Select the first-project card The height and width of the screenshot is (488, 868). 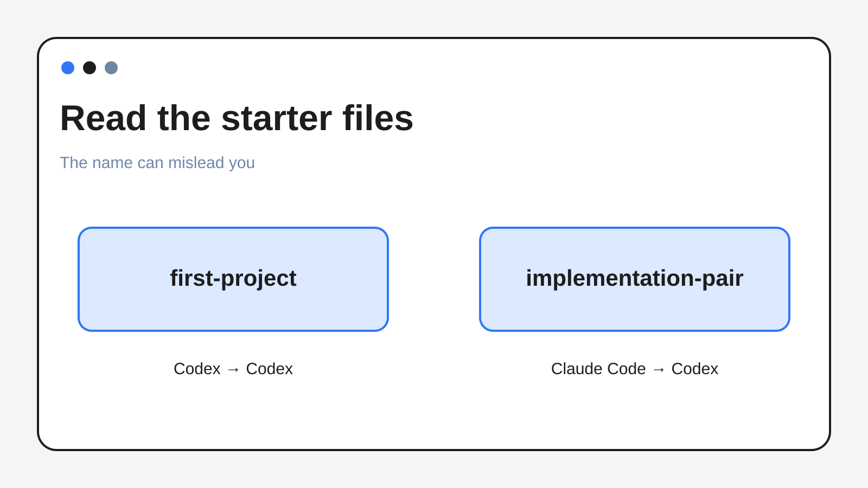click(x=233, y=279)
